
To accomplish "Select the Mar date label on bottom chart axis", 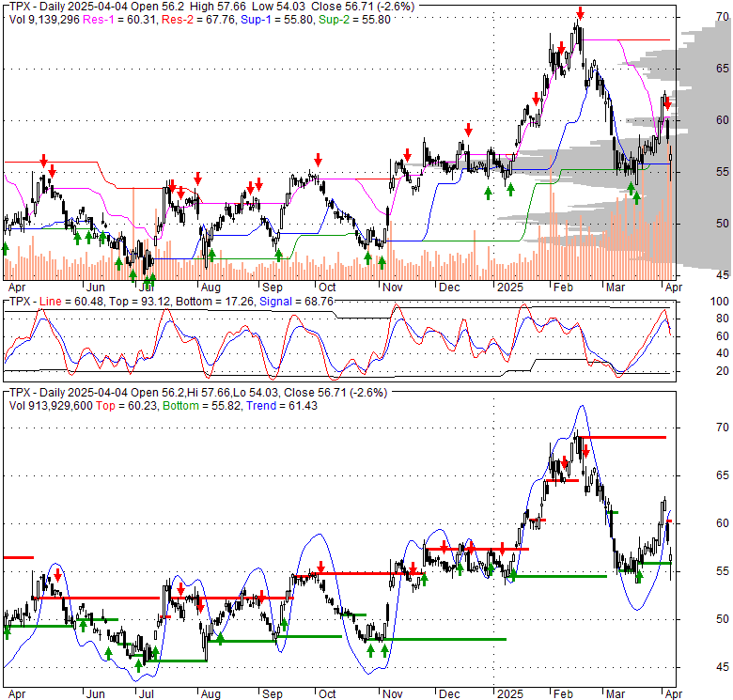I will 616,694.
